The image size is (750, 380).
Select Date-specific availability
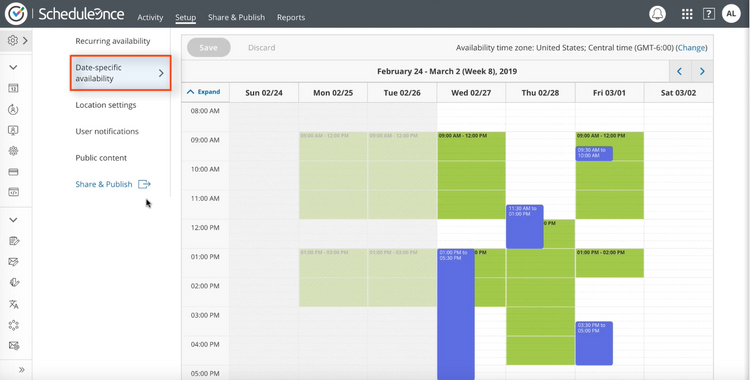pos(121,73)
